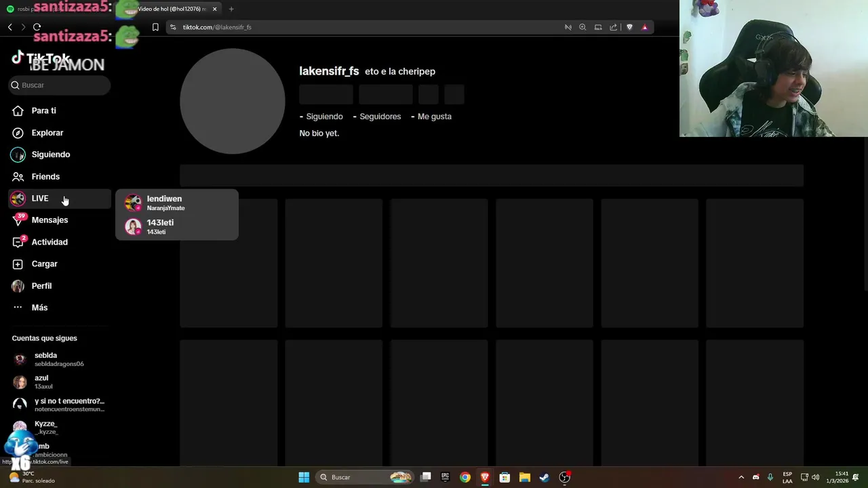Viewport: 868px width, 488px height.
Task: Open Steam from taskbar
Action: (x=544, y=477)
